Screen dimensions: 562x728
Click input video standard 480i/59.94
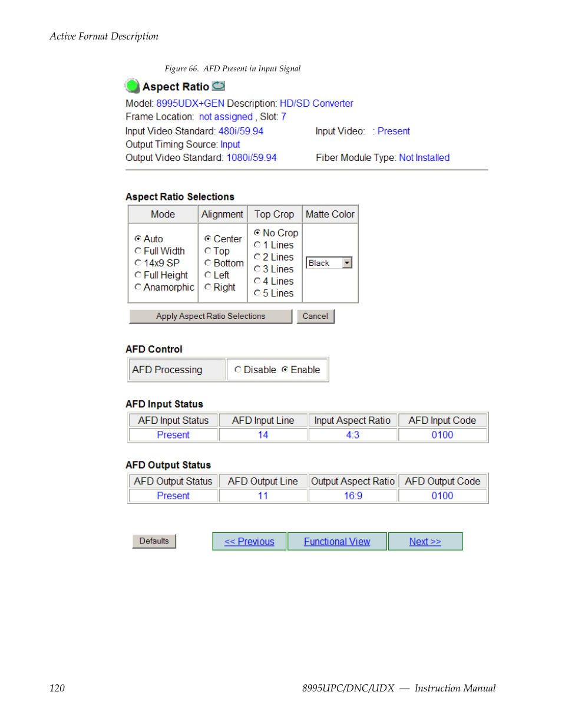[x=241, y=131]
